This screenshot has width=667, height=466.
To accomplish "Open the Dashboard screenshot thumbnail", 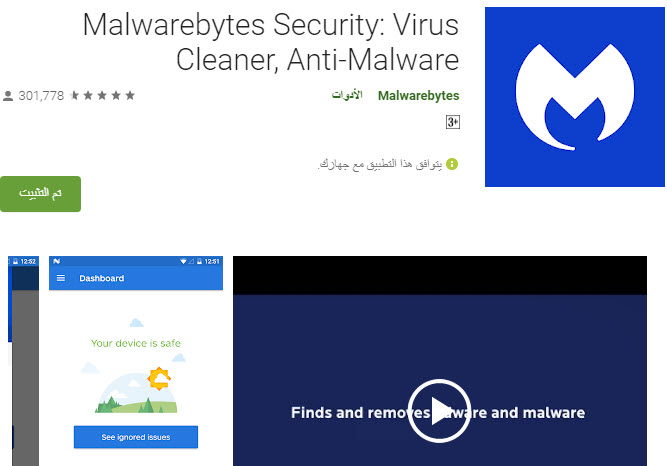I will point(136,361).
